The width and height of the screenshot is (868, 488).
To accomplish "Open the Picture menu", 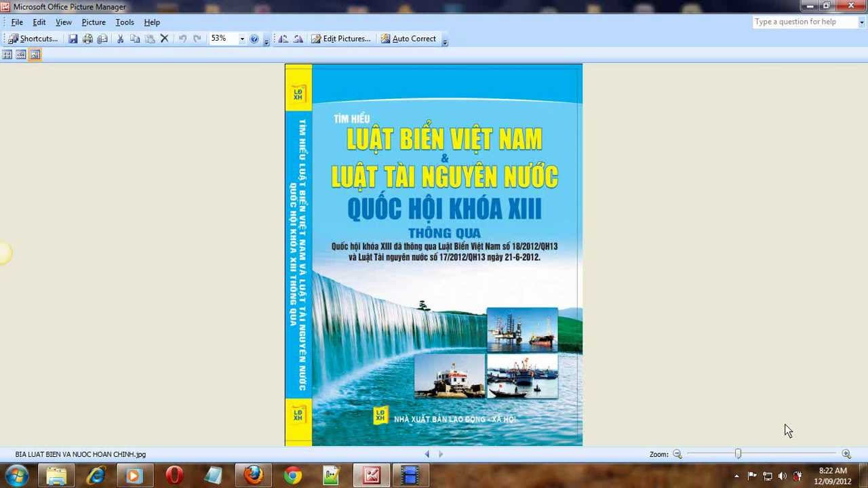I will click(94, 22).
